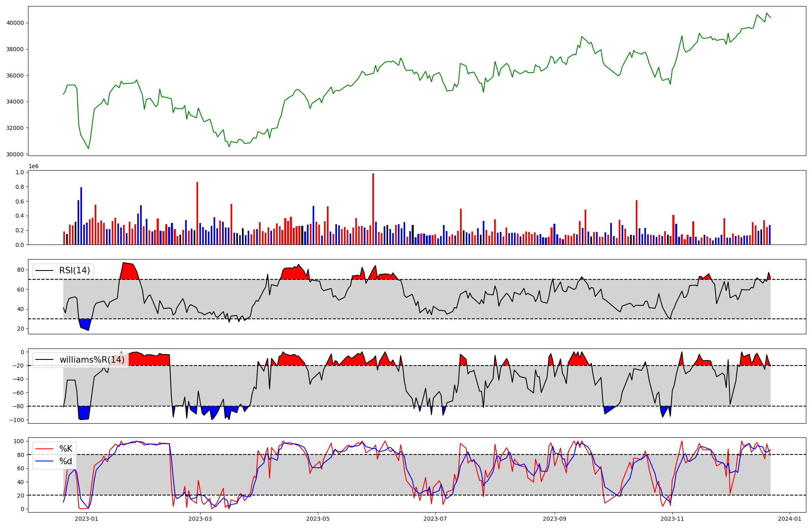812x528 pixels.
Task: Click the RSI(14) legend label
Action: tap(75, 270)
